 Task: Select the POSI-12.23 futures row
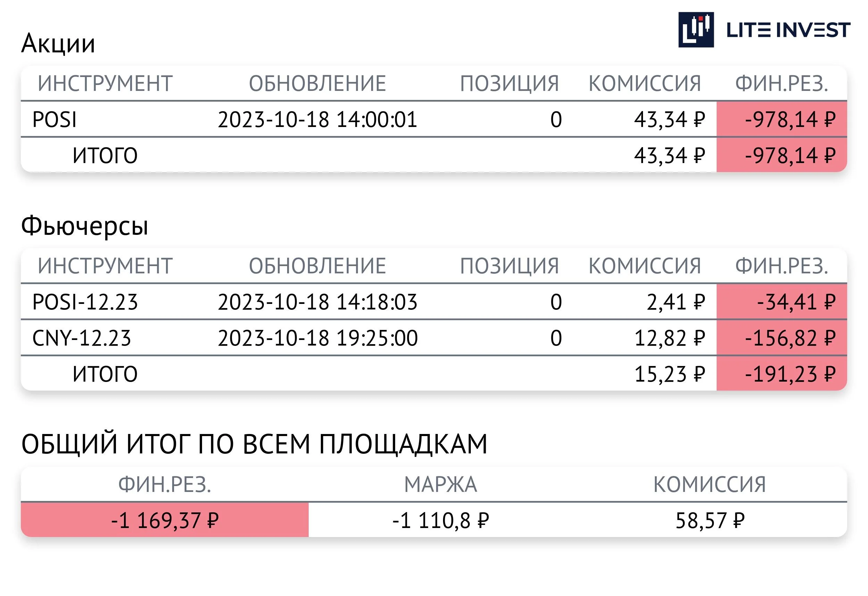tap(434, 302)
